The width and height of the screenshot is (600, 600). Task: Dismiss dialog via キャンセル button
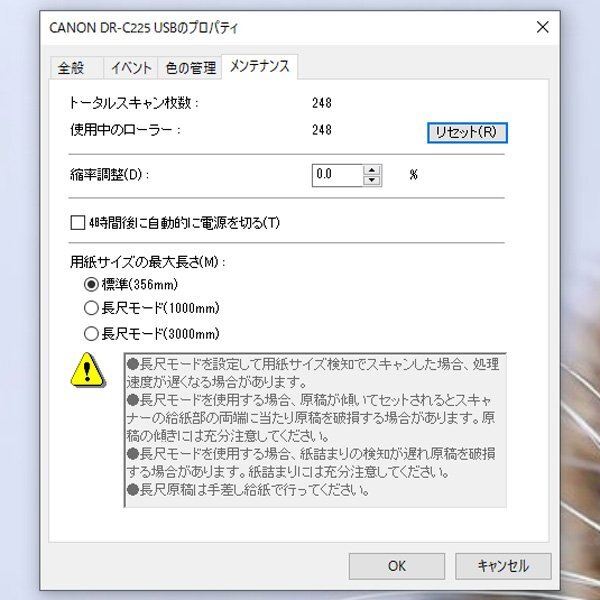coord(503,566)
